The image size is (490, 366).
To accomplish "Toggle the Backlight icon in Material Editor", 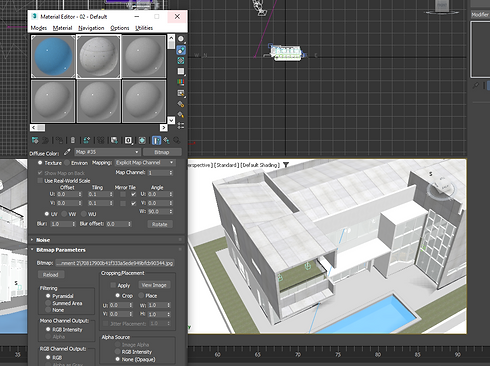I will tap(181, 50).
